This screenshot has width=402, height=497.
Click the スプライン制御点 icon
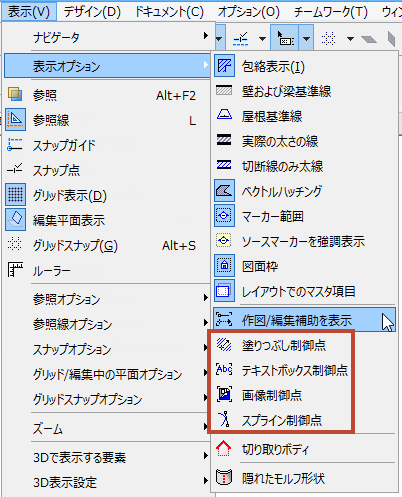point(224,419)
